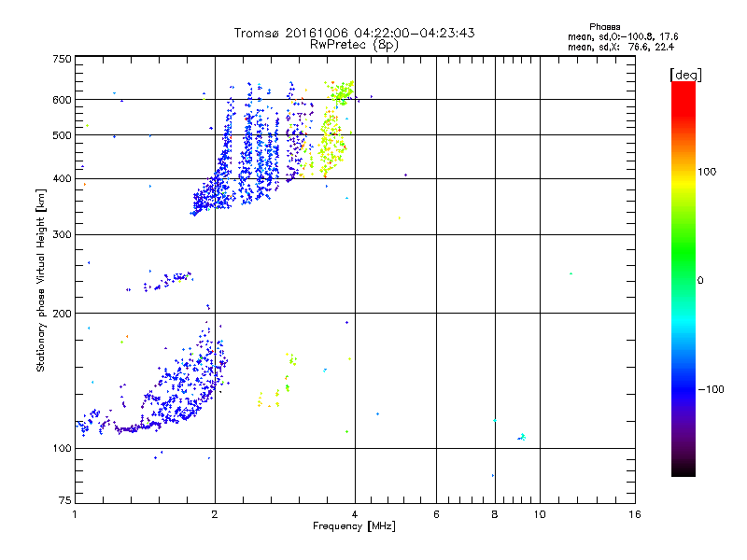This screenshot has height=560, width=747.
Task: Click the 400 tick label on the height axis
Action: 62,179
